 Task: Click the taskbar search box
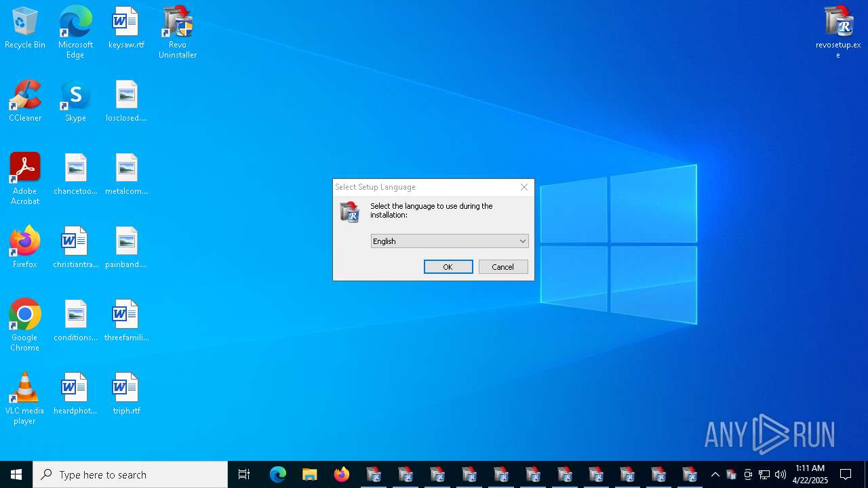point(130,474)
